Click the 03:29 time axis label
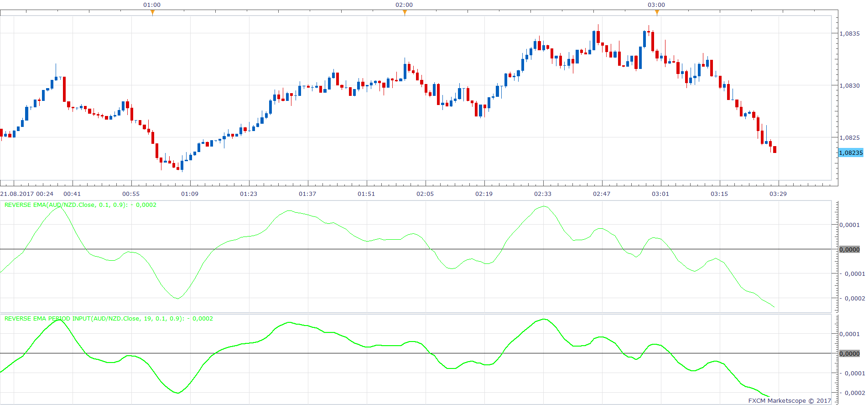This screenshot has width=868, height=405. pyautogui.click(x=778, y=194)
